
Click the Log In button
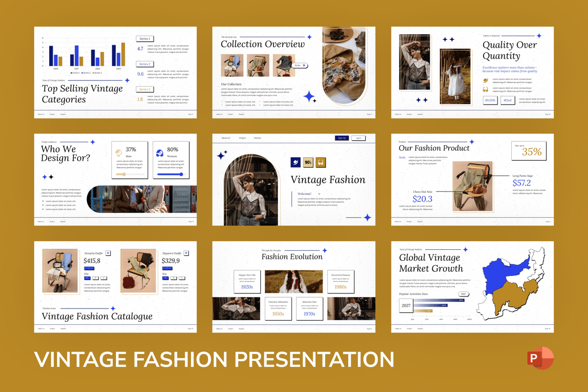(358, 138)
